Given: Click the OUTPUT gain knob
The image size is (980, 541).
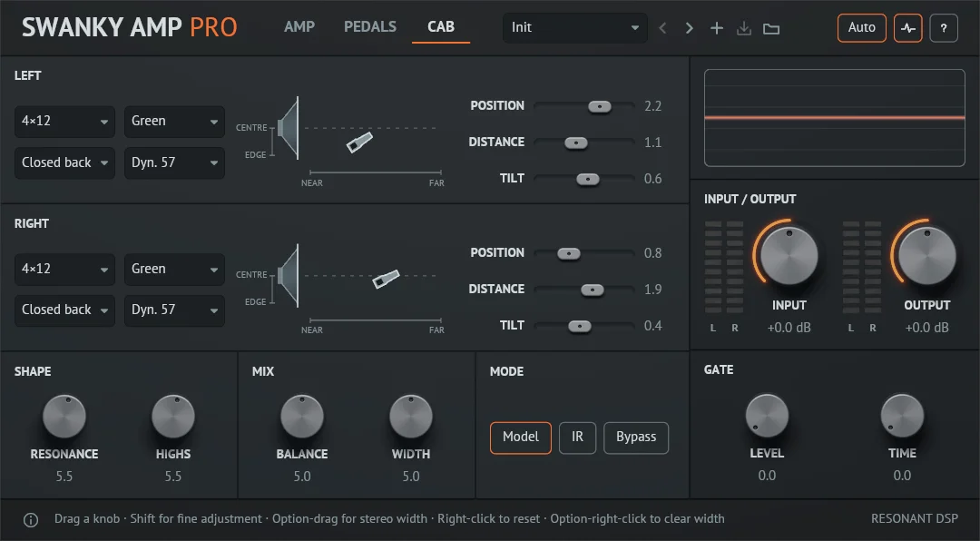Looking at the screenshot, I should [926, 256].
